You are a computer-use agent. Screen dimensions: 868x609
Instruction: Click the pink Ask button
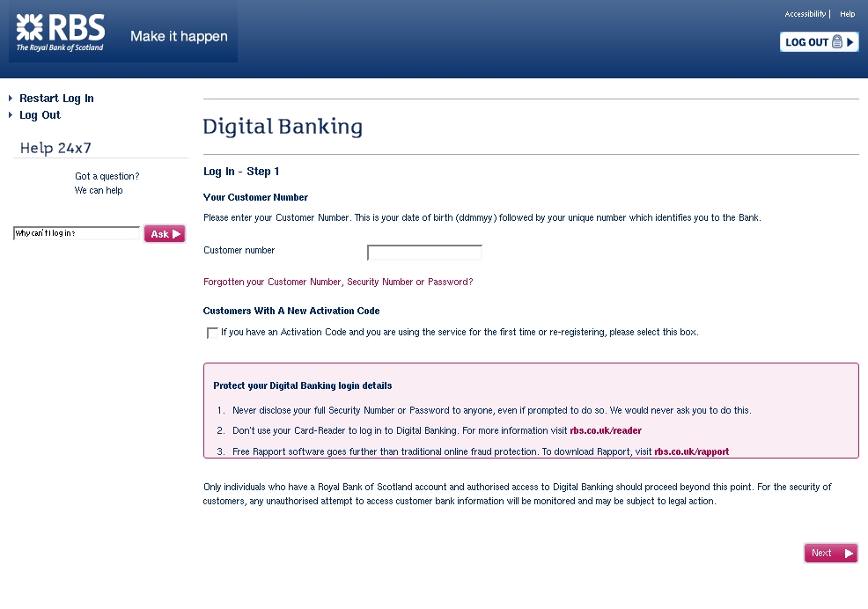(x=165, y=233)
